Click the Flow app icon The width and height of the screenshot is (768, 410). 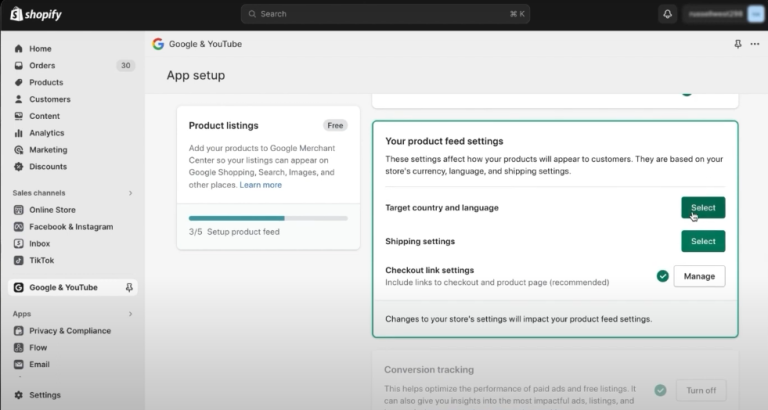pos(19,348)
